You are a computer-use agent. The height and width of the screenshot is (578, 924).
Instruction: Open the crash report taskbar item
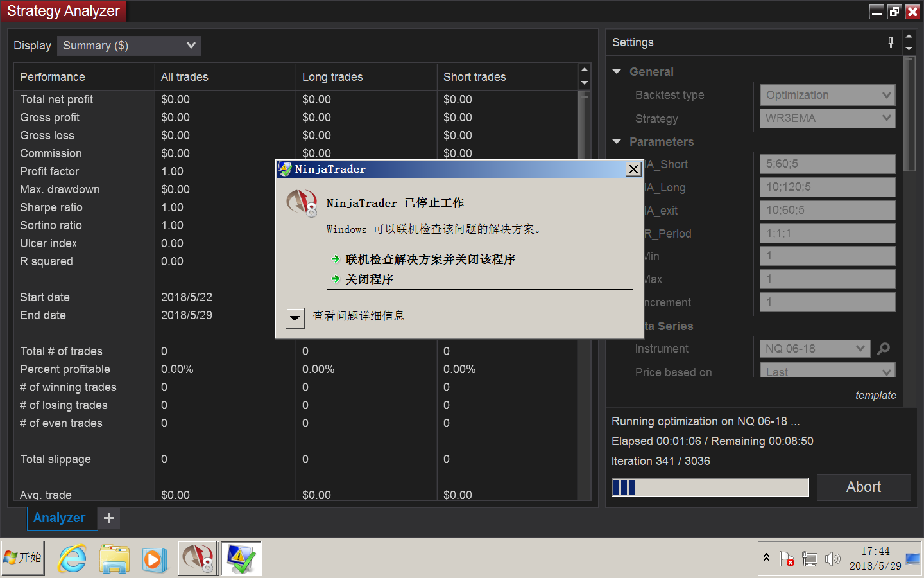coord(241,559)
